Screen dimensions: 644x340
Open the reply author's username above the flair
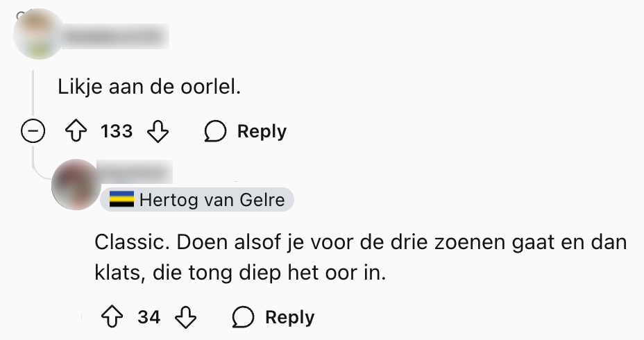tap(135, 170)
